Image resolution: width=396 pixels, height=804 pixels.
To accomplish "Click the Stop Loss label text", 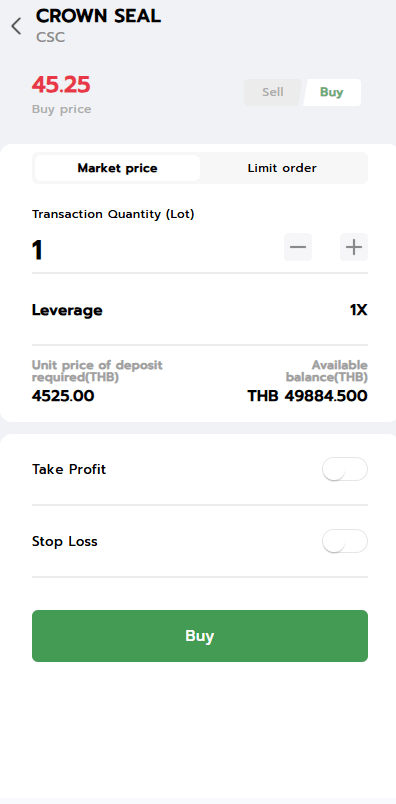I will point(65,541).
